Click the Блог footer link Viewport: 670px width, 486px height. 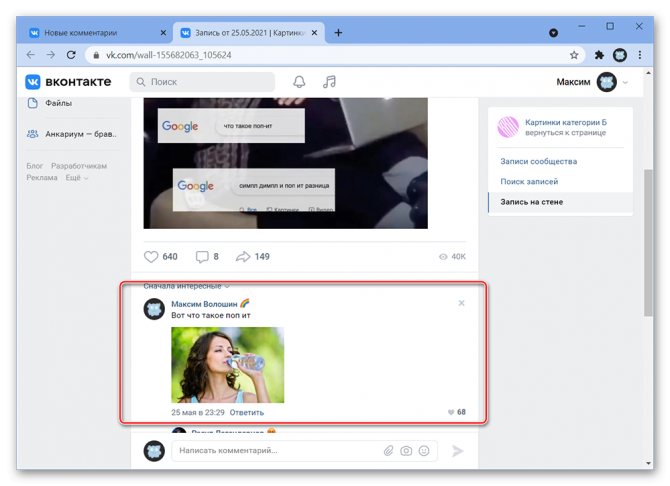pyautogui.click(x=35, y=166)
